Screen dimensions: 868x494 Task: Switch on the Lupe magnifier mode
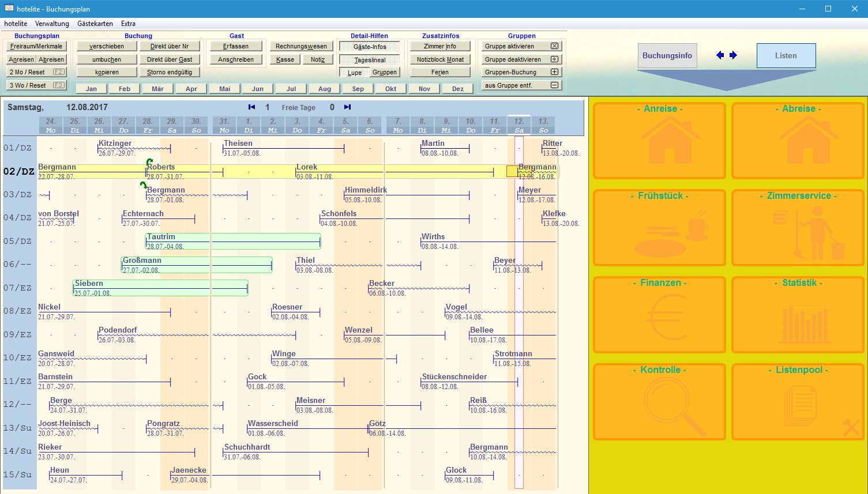coord(354,73)
